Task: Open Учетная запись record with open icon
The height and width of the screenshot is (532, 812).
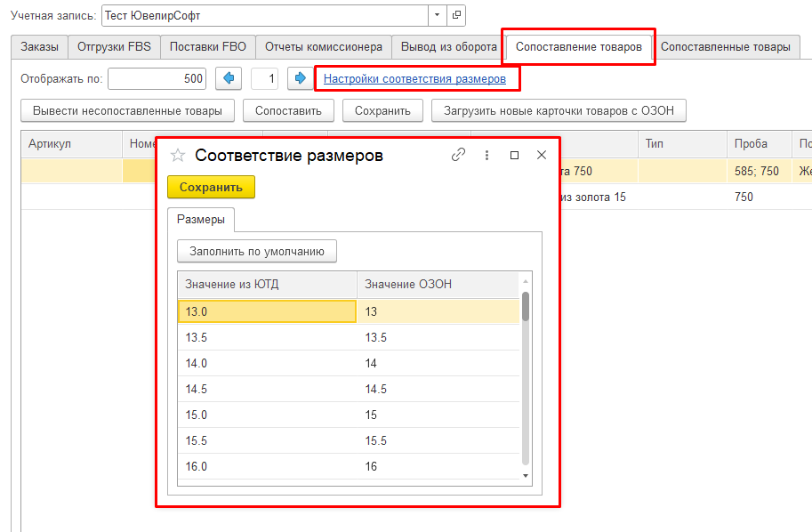Action: pos(456,15)
